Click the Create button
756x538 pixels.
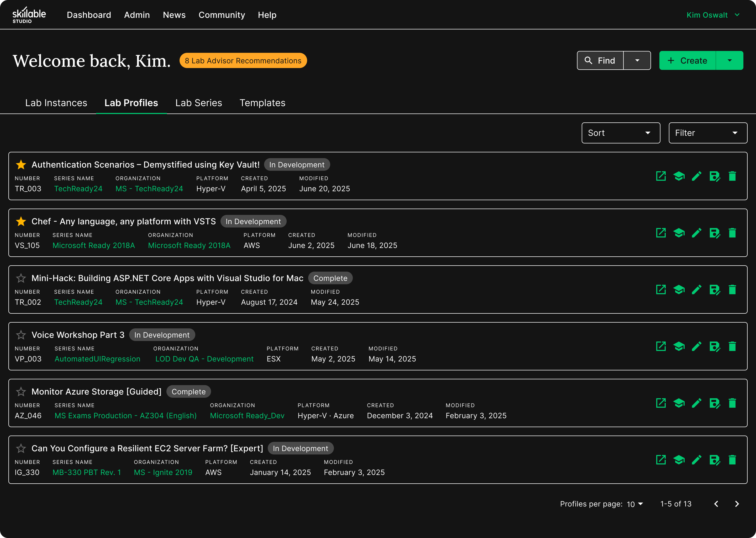point(687,60)
